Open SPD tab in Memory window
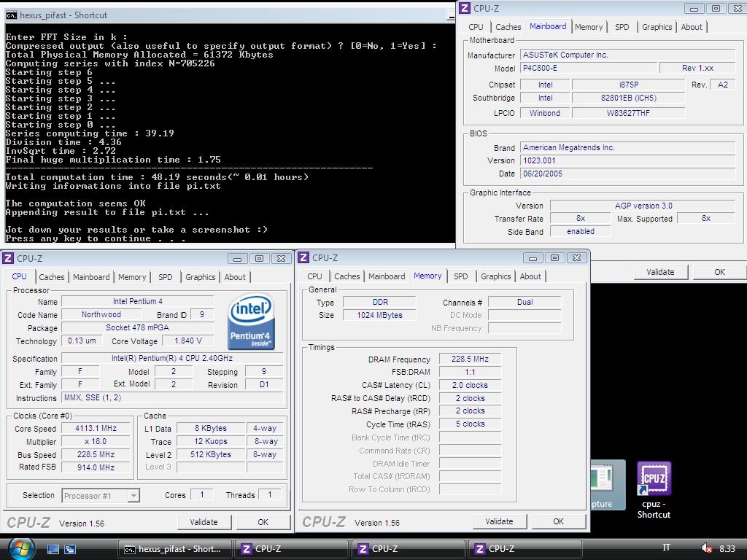The height and width of the screenshot is (560, 747). click(461, 276)
